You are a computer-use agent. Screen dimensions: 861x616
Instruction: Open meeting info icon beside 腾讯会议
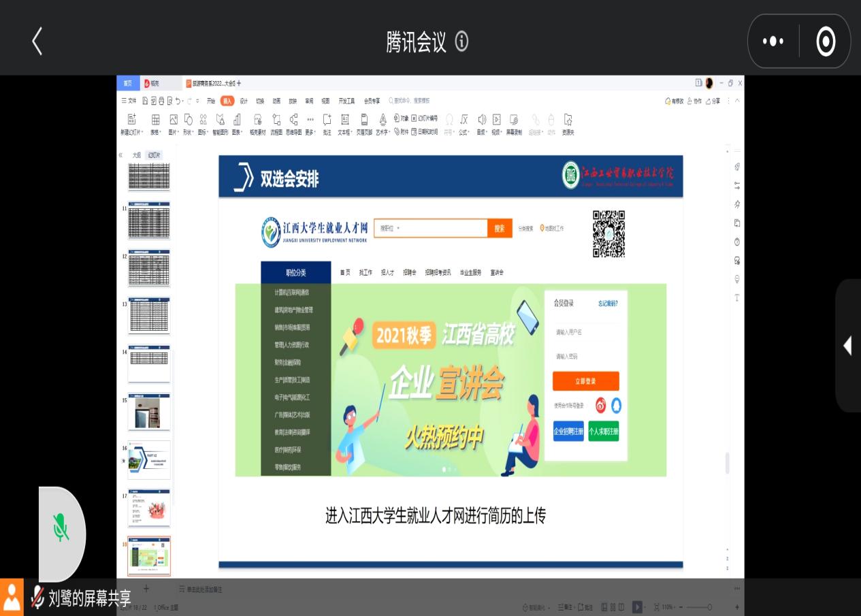point(461,42)
